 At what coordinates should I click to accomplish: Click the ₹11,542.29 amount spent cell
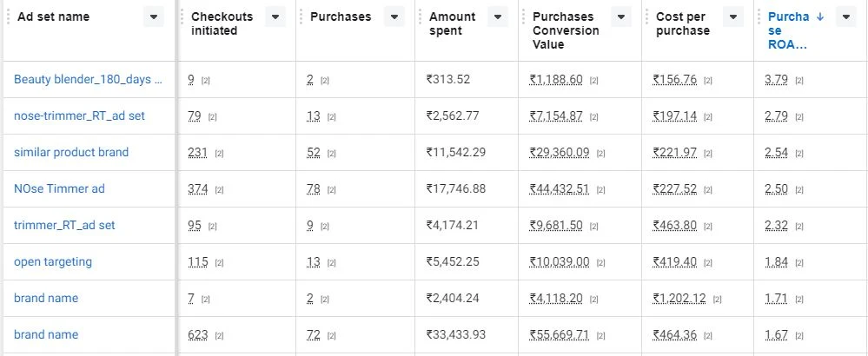[x=456, y=152]
